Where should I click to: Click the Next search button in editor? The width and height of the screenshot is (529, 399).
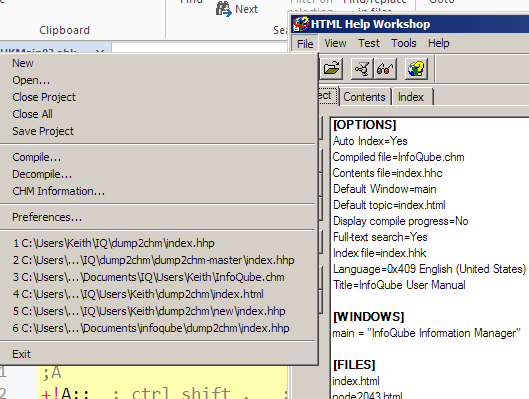237,9
